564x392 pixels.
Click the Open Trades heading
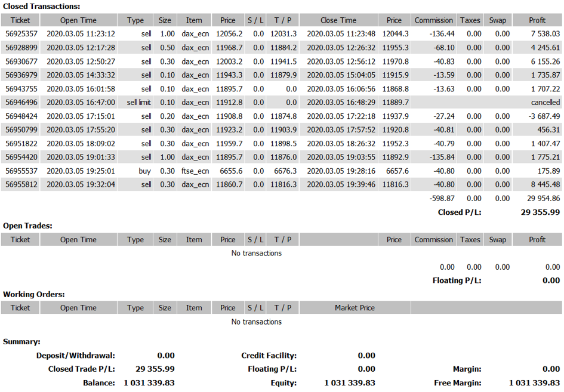coord(27,226)
